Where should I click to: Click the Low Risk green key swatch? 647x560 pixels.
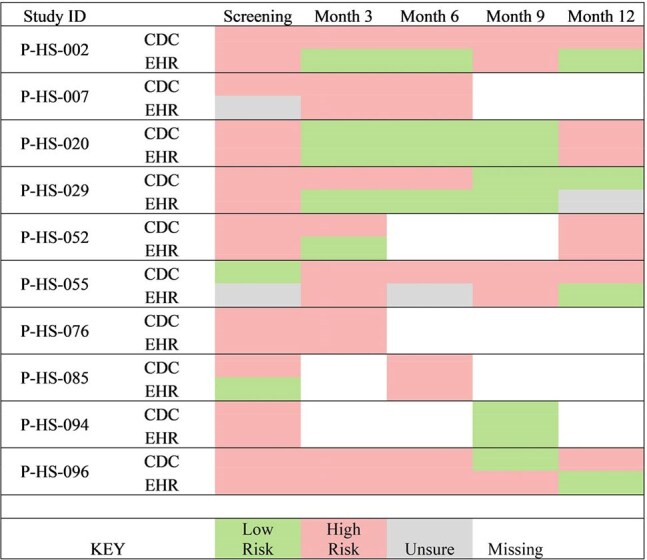coord(258,539)
